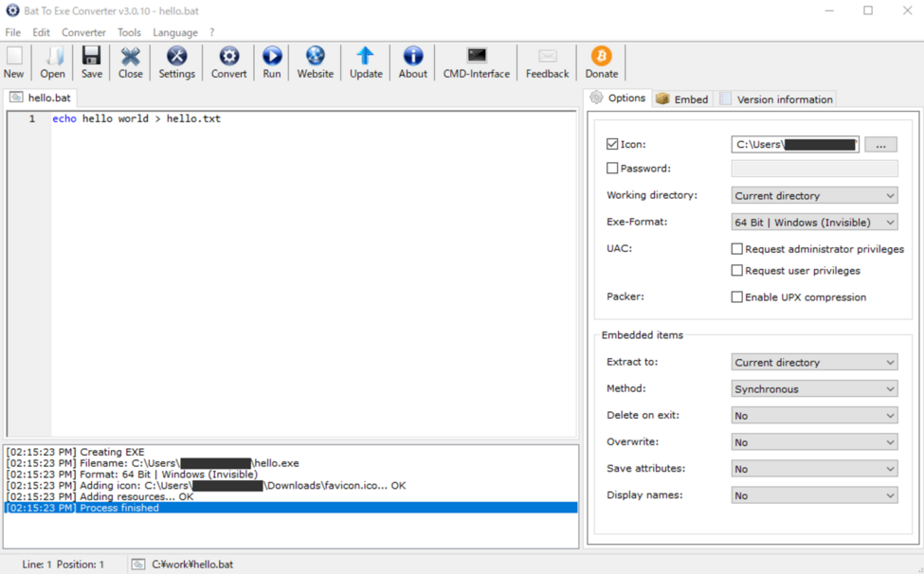Click the app icon in title bar

[x=12, y=11]
